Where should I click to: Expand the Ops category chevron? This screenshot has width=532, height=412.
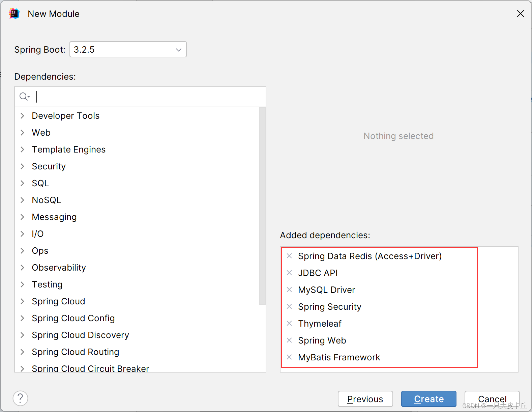click(22, 251)
